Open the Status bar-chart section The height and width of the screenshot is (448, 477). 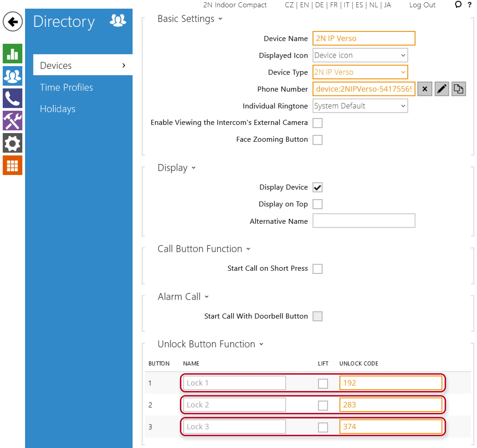coord(13,54)
